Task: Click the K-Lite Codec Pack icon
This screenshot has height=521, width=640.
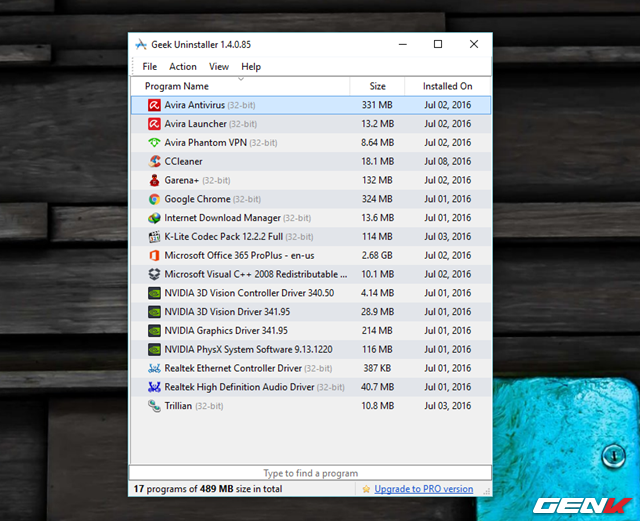Action: 154,237
